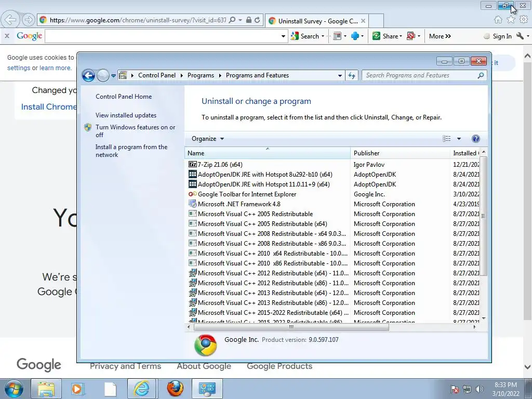
Task: Click Programs in the breadcrumb
Action: point(201,75)
